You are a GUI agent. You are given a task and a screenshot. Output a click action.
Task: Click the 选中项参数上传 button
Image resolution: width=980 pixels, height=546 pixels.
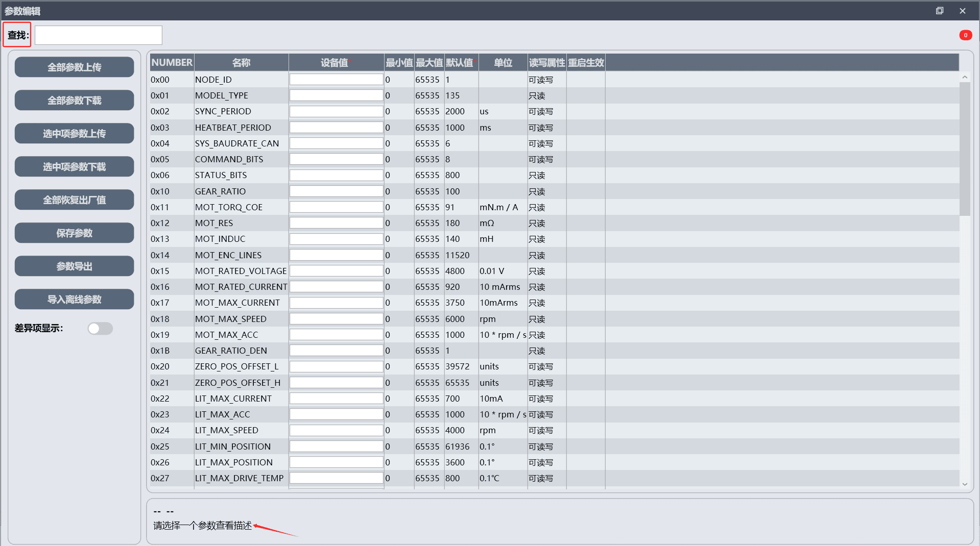pos(75,134)
